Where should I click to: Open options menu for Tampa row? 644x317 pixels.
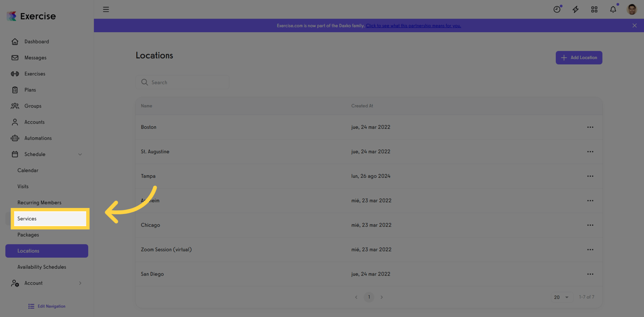tap(590, 176)
